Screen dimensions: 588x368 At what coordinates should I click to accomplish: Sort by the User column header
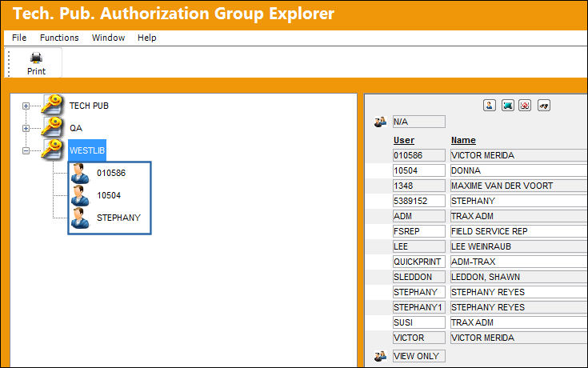404,140
